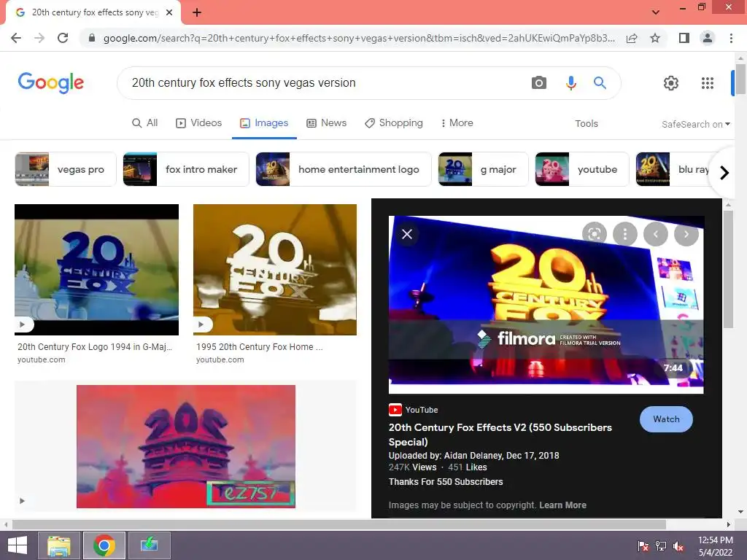747x560 pixels.
Task: Select the Images tab
Action: pyautogui.click(x=264, y=122)
